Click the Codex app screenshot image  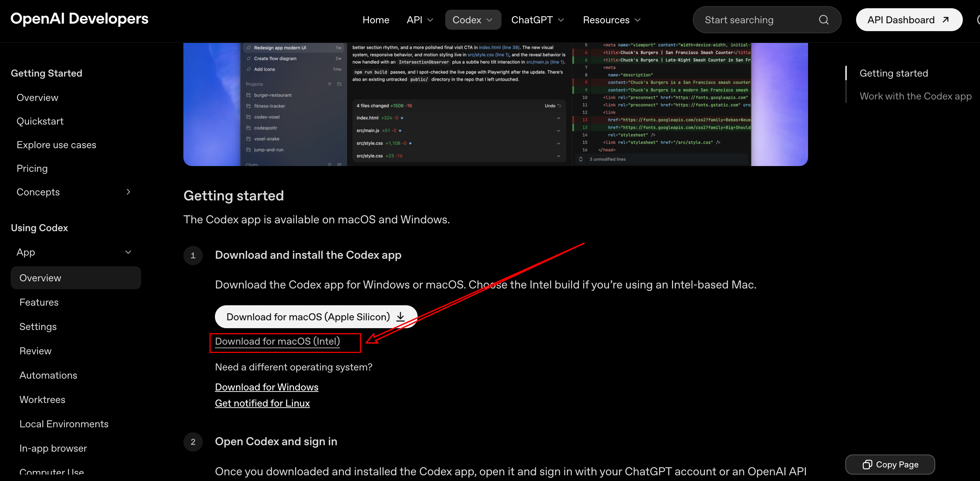pos(495,104)
